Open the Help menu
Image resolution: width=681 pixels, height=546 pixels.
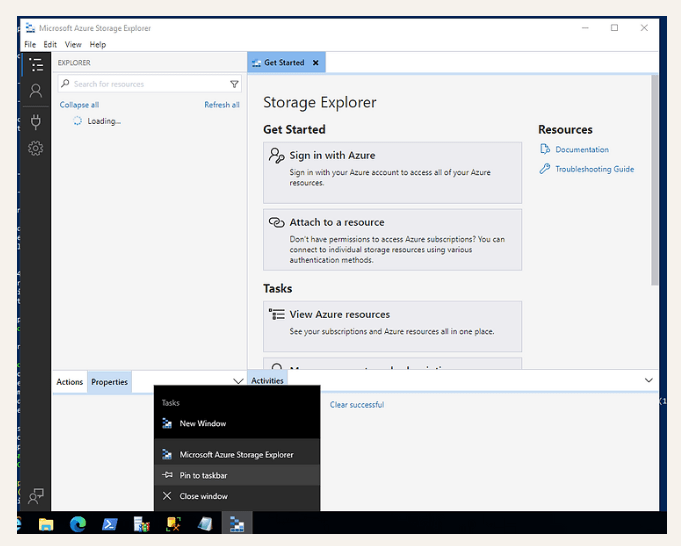(x=98, y=44)
